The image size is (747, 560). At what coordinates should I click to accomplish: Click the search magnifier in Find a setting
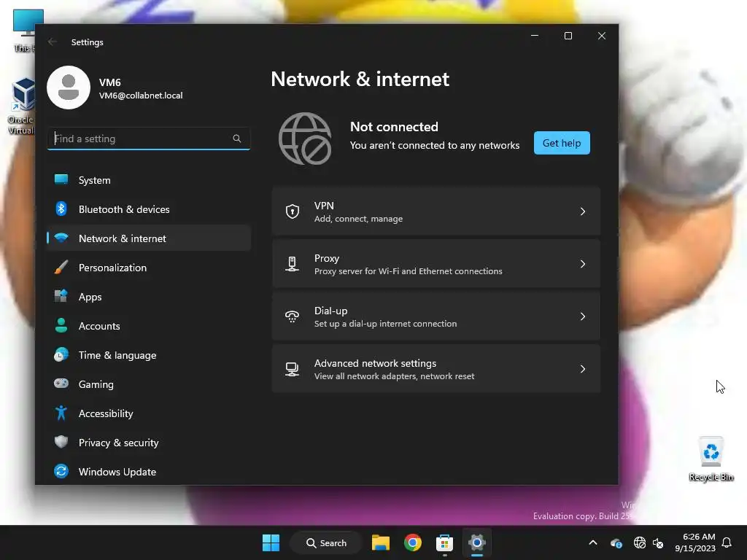tap(237, 139)
